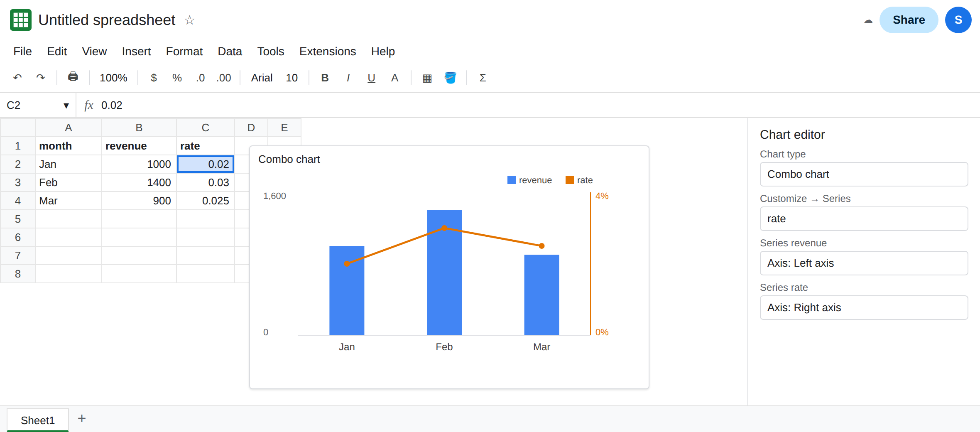The width and height of the screenshot is (980, 432).
Task: Click the Feb revenue bar in chart
Action: pyautogui.click(x=444, y=272)
